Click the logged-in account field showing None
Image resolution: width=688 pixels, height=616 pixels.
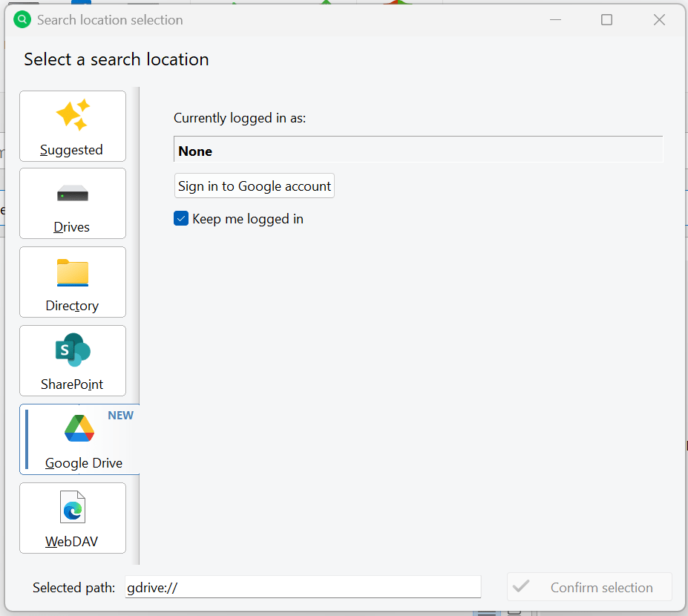tap(418, 151)
